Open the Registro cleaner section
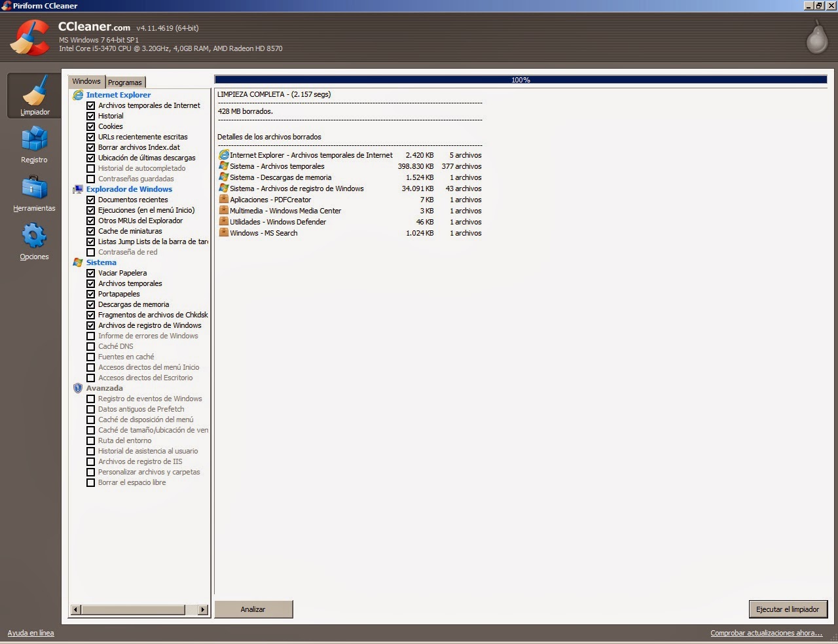Viewport: 838px width, 644px height. coord(34,145)
